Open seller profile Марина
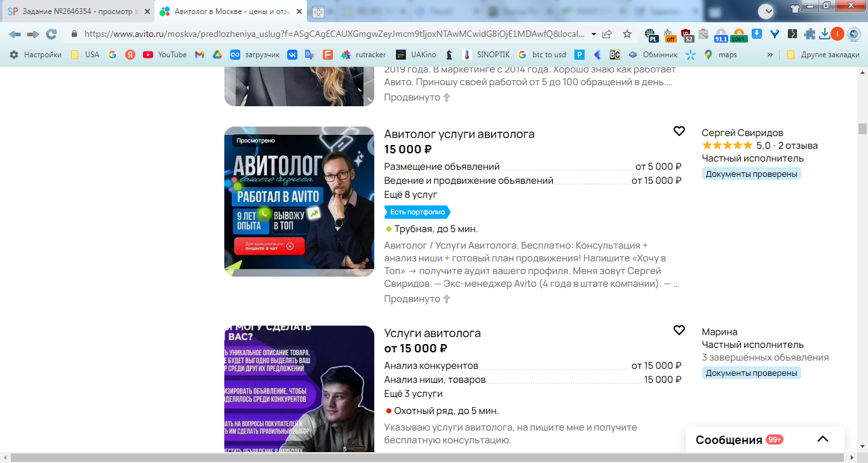Image resolution: width=868 pixels, height=463 pixels. coord(719,332)
